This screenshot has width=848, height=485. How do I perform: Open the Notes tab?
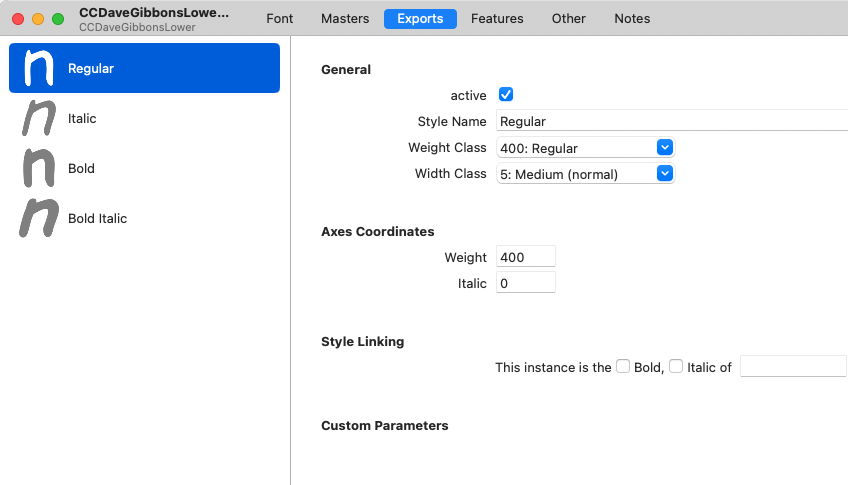click(x=632, y=19)
